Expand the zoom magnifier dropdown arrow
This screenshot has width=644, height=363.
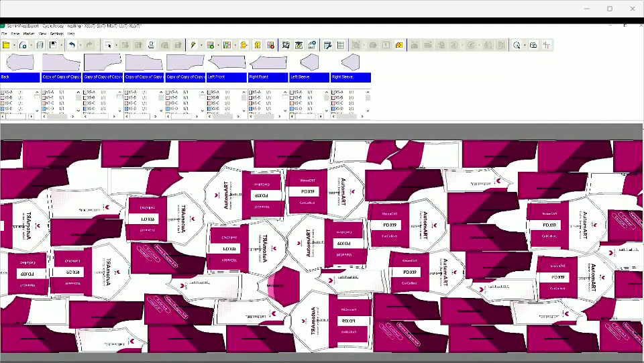pyautogui.click(x=525, y=45)
